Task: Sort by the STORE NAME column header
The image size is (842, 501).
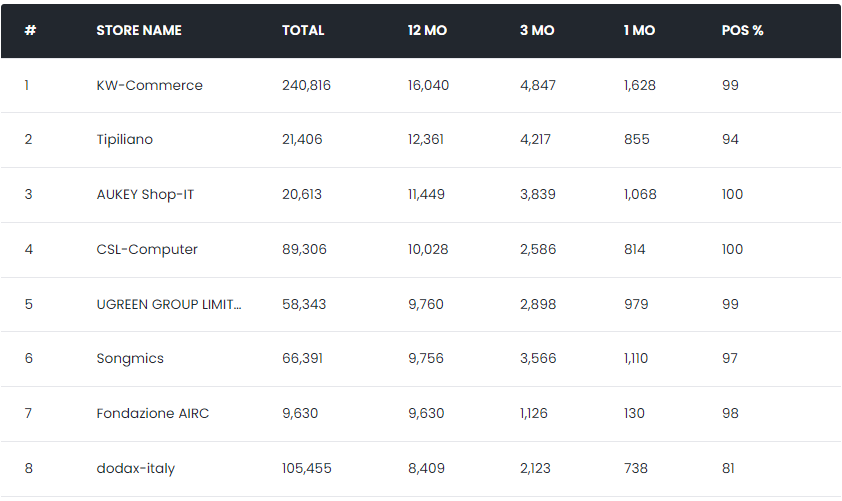Action: [139, 30]
